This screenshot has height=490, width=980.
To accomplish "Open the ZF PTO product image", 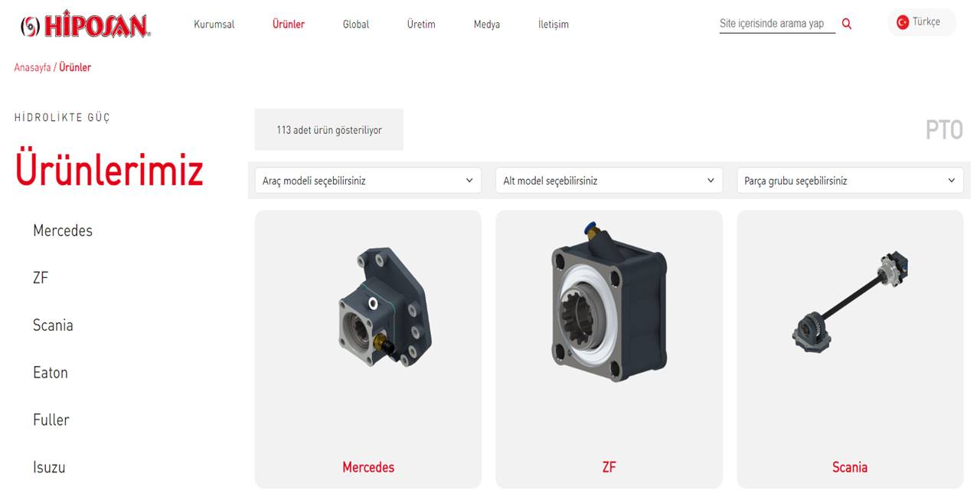I will [609, 302].
